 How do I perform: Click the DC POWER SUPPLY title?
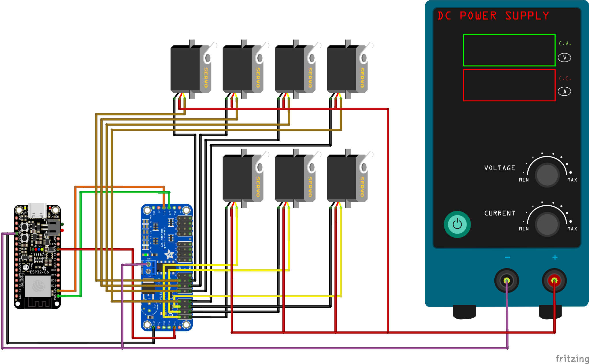pyautogui.click(x=493, y=16)
